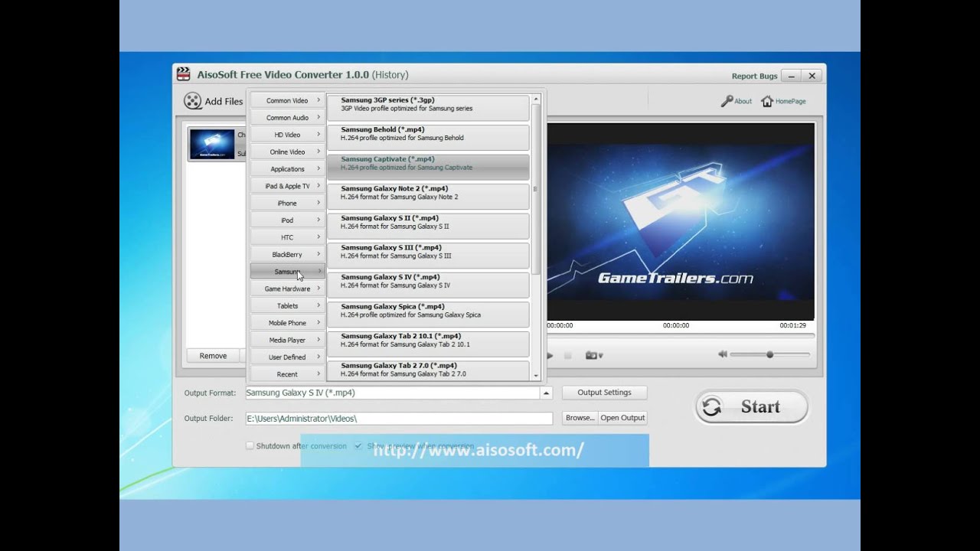Image resolution: width=980 pixels, height=551 pixels.
Task: Open the iPad & Apple TV category
Action: coord(288,186)
